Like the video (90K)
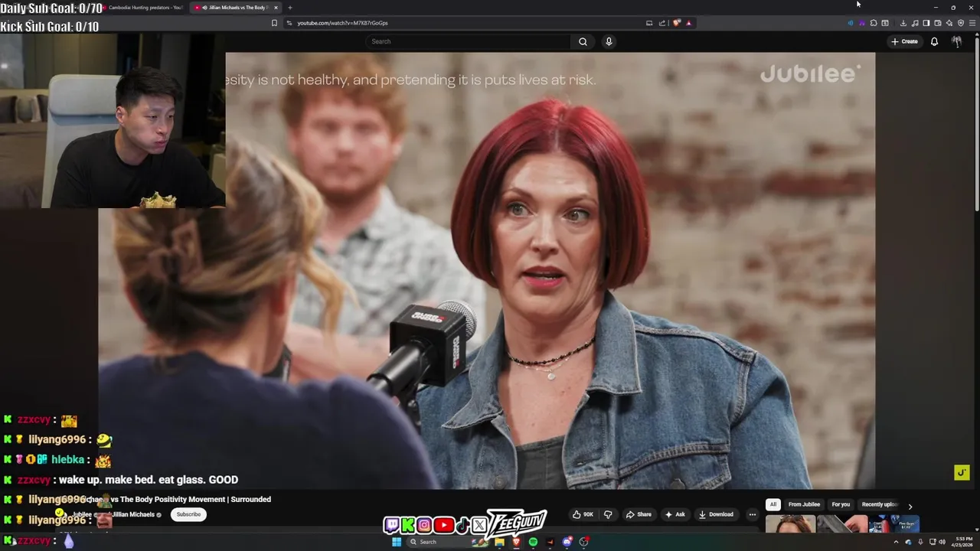The height and width of the screenshot is (551, 980). click(x=583, y=514)
